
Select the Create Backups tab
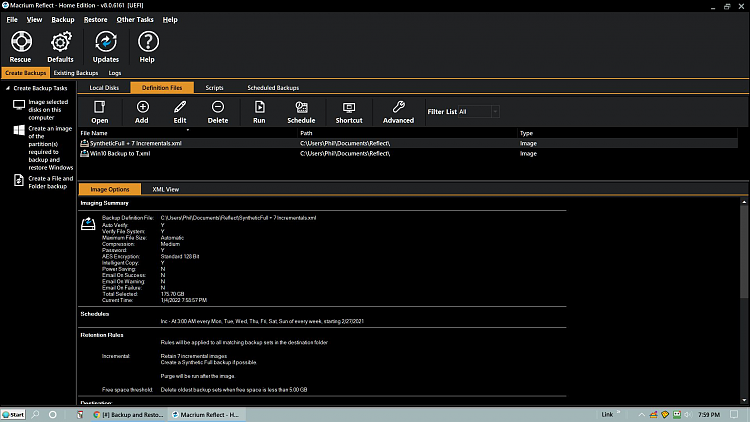click(25, 73)
